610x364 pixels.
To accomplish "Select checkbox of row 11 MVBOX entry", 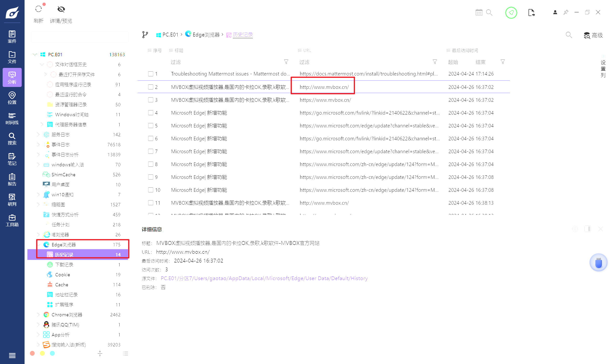I will click(151, 203).
